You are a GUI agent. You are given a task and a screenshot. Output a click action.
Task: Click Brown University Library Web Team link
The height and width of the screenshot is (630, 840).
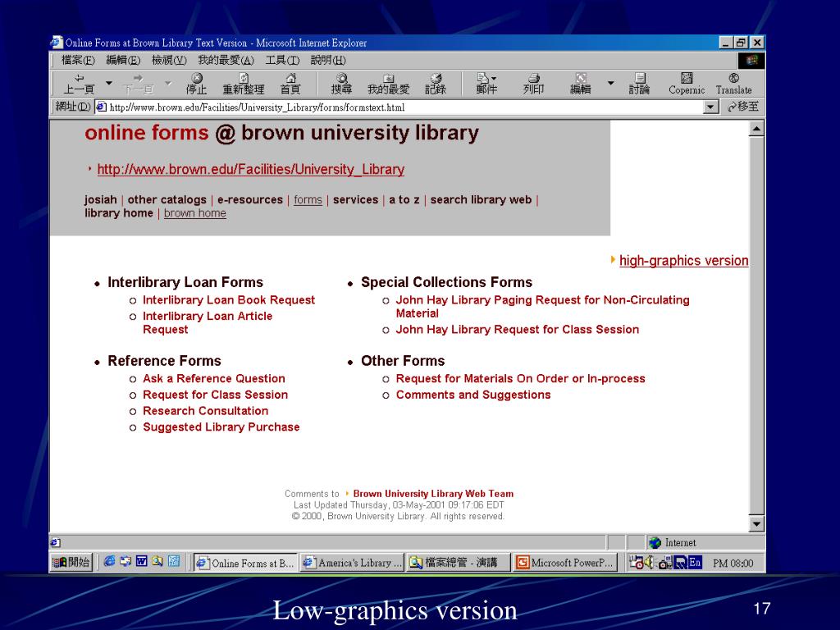click(433, 493)
